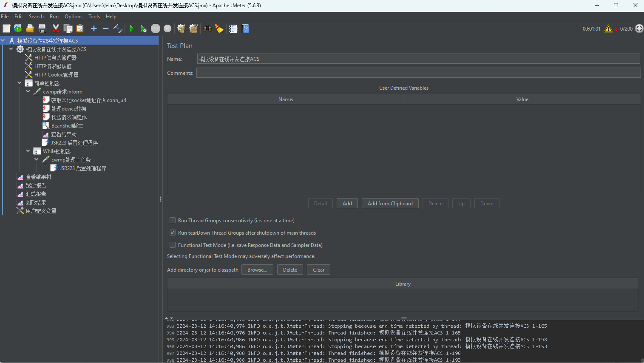
Task: Select HTTP Cookie管理器 in tree
Action: [x=56, y=75]
